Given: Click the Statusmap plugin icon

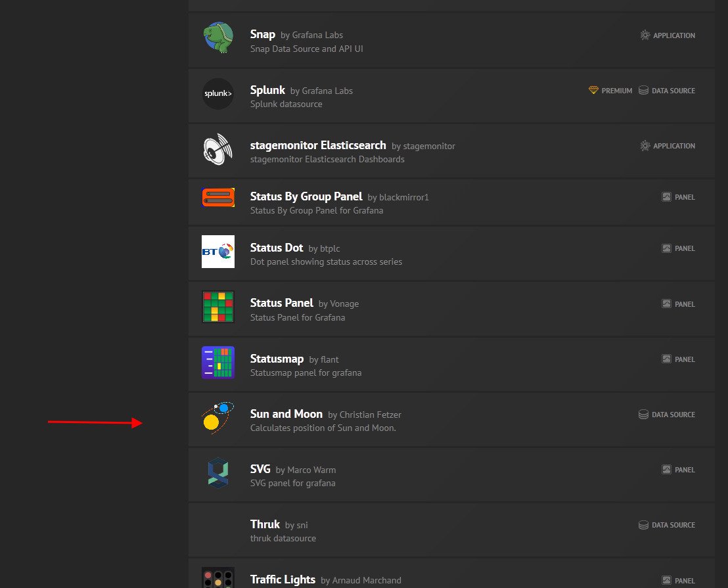Looking at the screenshot, I should coord(217,362).
